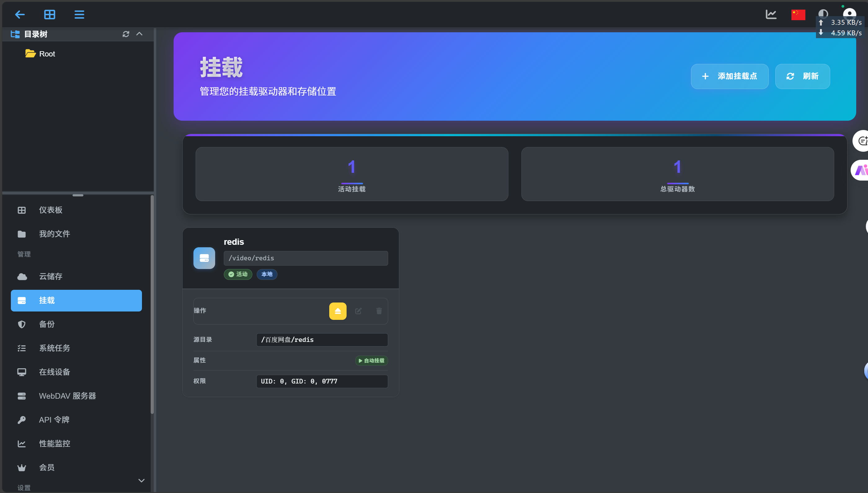This screenshot has width=868, height=493.
Task: Click the Chinese flag language icon
Action: (798, 15)
